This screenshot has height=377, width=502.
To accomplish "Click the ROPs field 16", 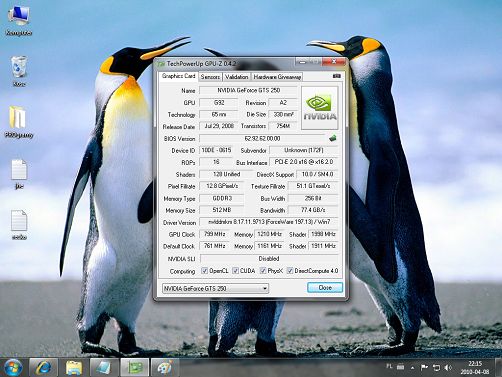I will [x=216, y=162].
